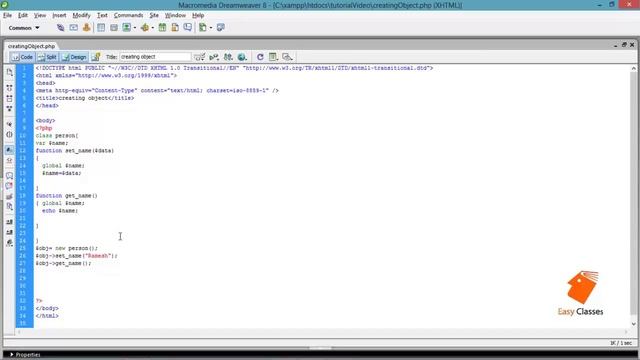Expand the Media dropdown arrow
Screen dimensions: 640x360
coord(152,28)
